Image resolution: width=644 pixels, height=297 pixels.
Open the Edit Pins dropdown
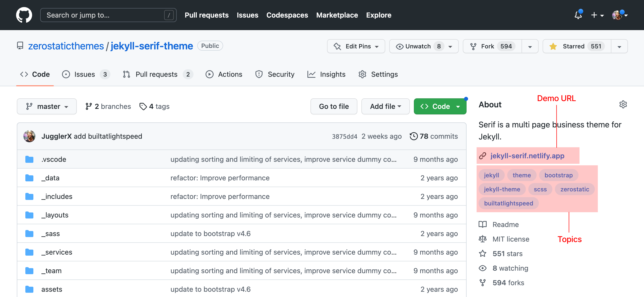(x=356, y=46)
